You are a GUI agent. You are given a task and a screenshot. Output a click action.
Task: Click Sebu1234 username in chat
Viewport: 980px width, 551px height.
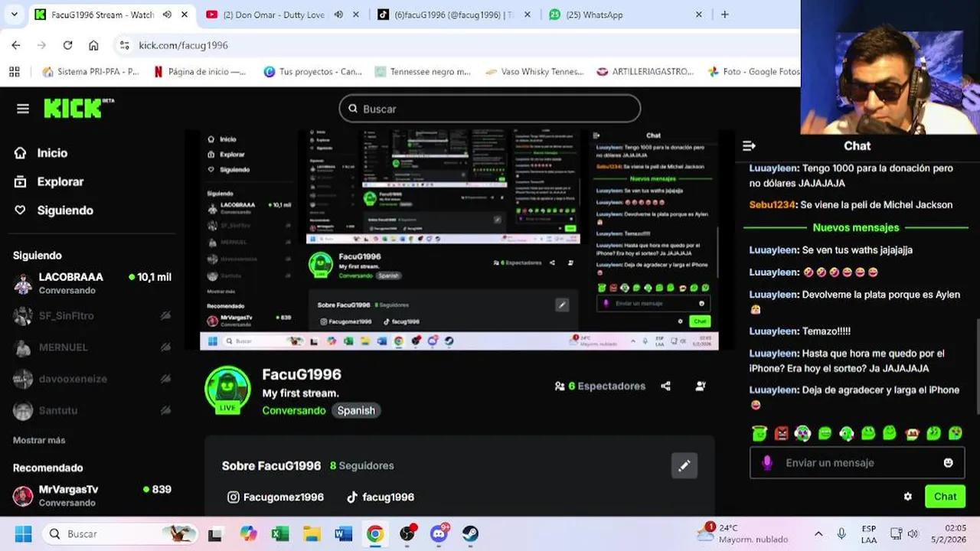773,205
